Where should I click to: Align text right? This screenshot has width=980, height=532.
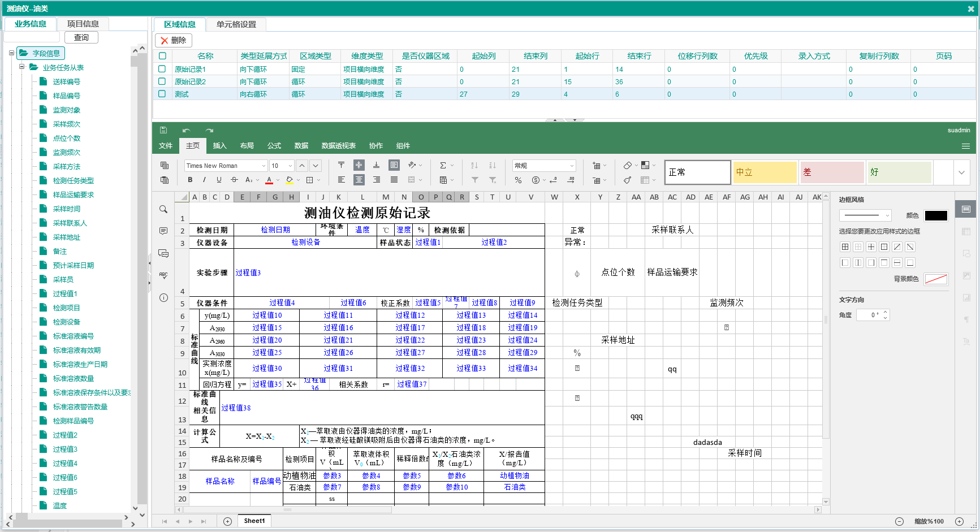(x=376, y=180)
